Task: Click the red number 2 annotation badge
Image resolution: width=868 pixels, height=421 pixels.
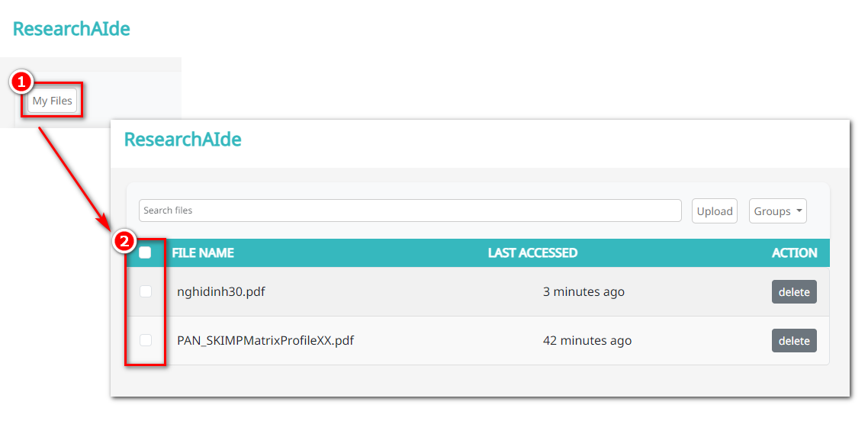Action: coord(124,241)
